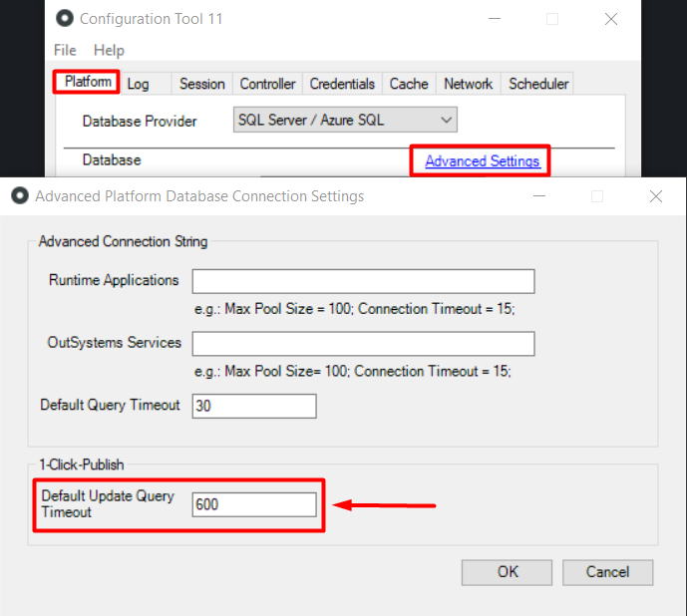Select the Session tab

click(202, 84)
